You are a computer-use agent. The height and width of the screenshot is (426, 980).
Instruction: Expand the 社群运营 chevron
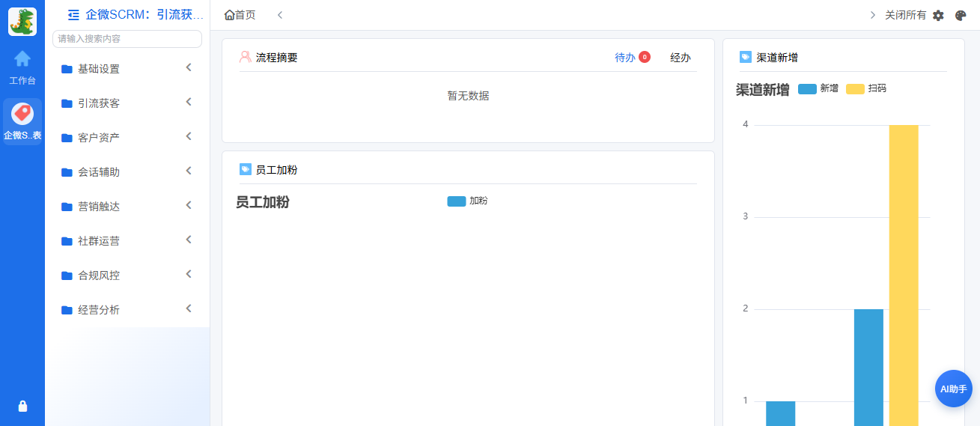(x=189, y=240)
